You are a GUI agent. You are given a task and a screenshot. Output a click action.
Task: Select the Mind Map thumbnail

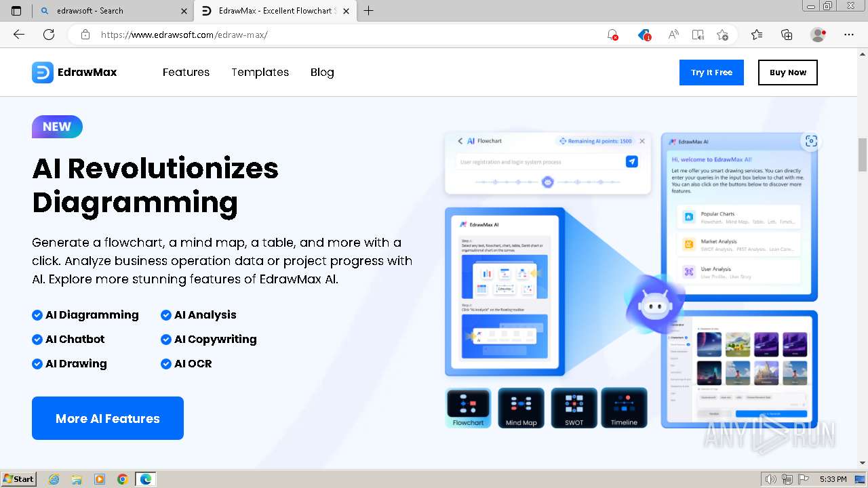tap(521, 408)
